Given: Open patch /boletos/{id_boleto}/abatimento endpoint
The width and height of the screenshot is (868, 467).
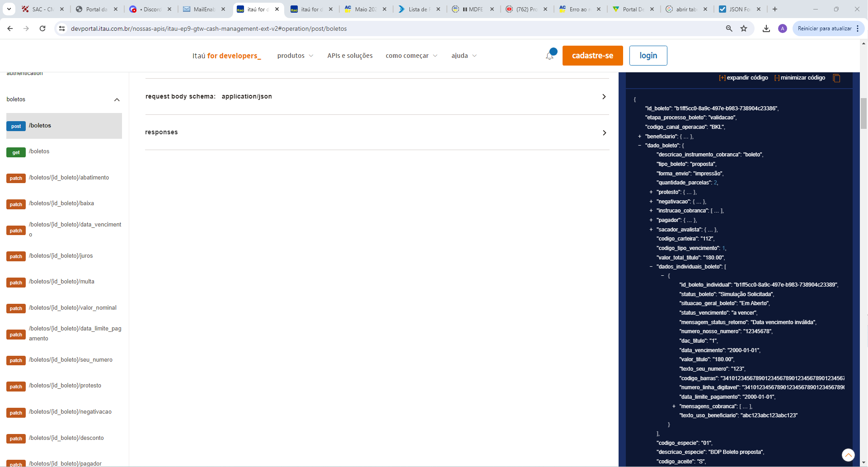Looking at the screenshot, I should [64, 178].
